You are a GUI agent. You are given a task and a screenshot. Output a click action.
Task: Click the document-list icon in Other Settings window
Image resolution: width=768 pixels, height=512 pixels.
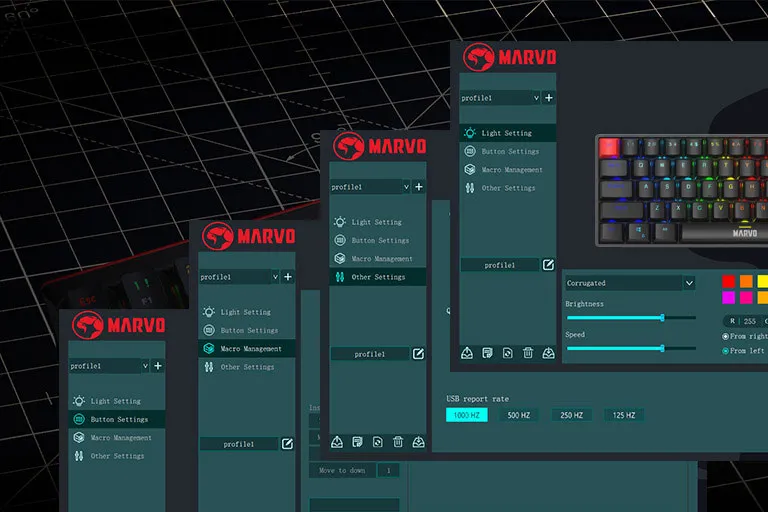coord(358,442)
